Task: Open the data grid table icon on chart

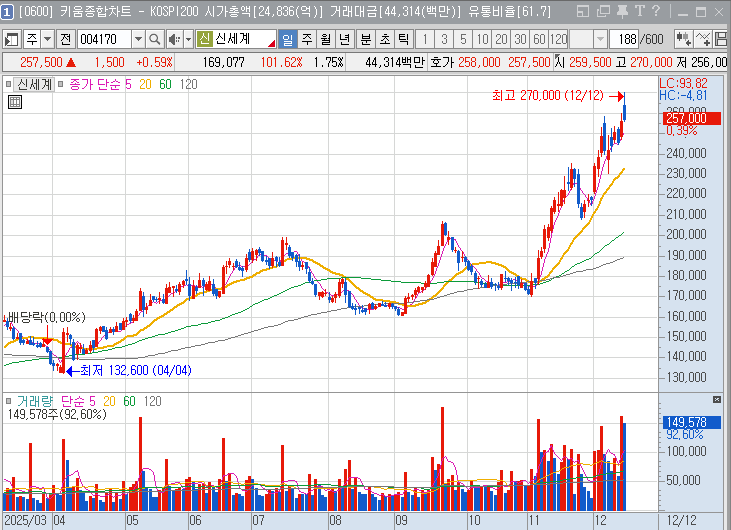Action: (15, 101)
